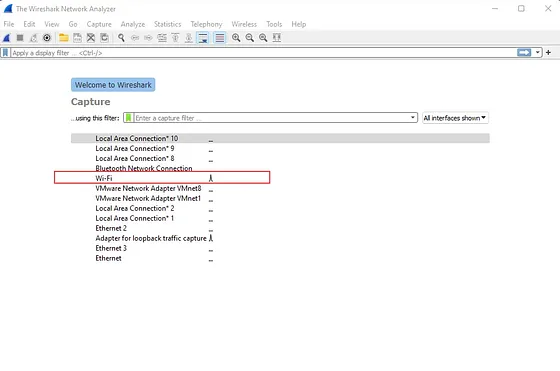The width and height of the screenshot is (560, 371).
Task: Open the Analyze menu
Action: [x=132, y=24]
